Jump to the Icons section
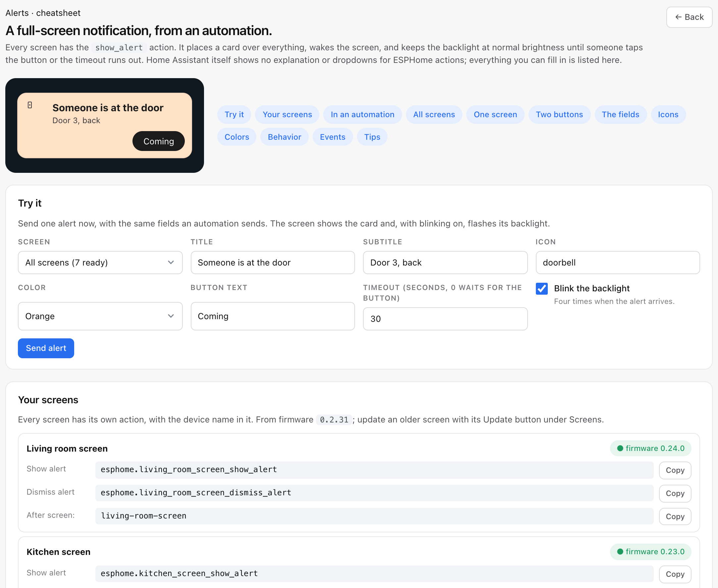This screenshot has height=588, width=718. (x=668, y=115)
